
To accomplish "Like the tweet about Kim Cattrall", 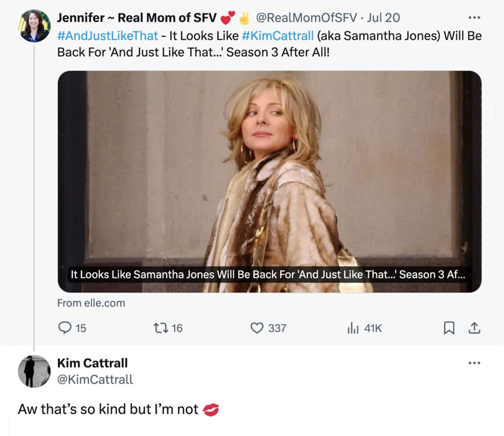I will (256, 328).
